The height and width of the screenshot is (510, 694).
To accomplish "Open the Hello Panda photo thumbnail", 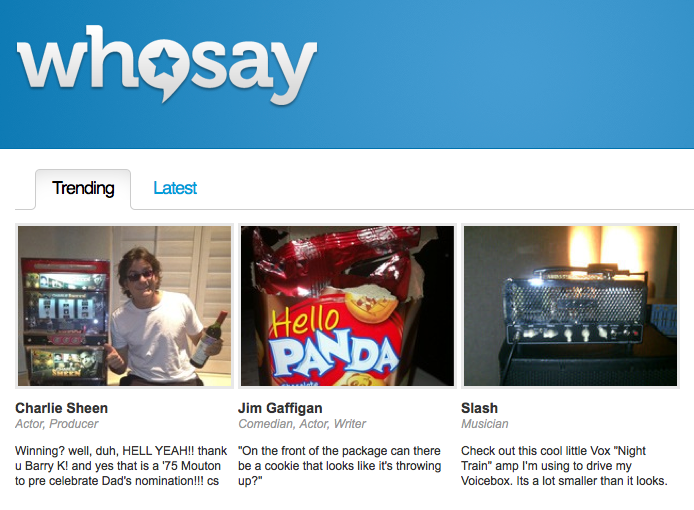I will click(347, 306).
